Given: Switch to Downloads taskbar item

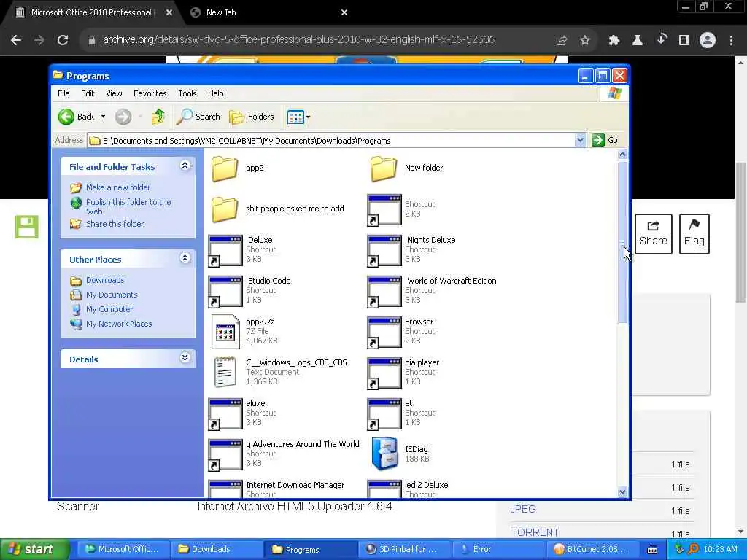Looking at the screenshot, I should pyautogui.click(x=216, y=550).
